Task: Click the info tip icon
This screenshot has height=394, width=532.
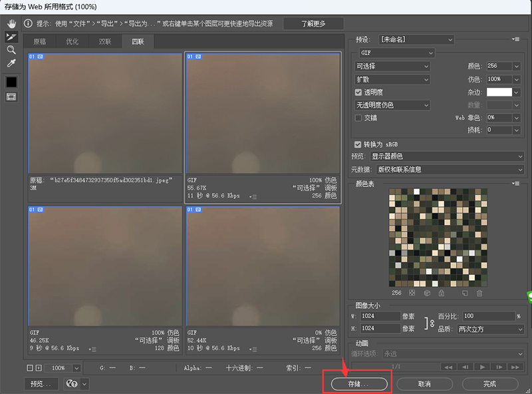Action: coord(28,23)
